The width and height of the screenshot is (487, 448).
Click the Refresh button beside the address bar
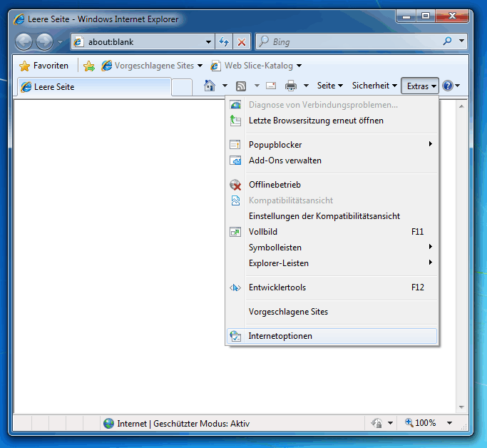point(225,42)
